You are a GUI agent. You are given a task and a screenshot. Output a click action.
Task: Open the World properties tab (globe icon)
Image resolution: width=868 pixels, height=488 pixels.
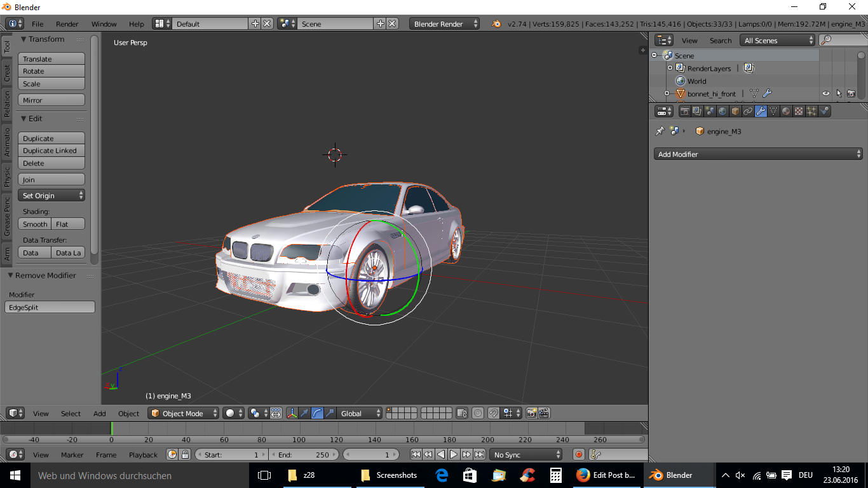722,111
